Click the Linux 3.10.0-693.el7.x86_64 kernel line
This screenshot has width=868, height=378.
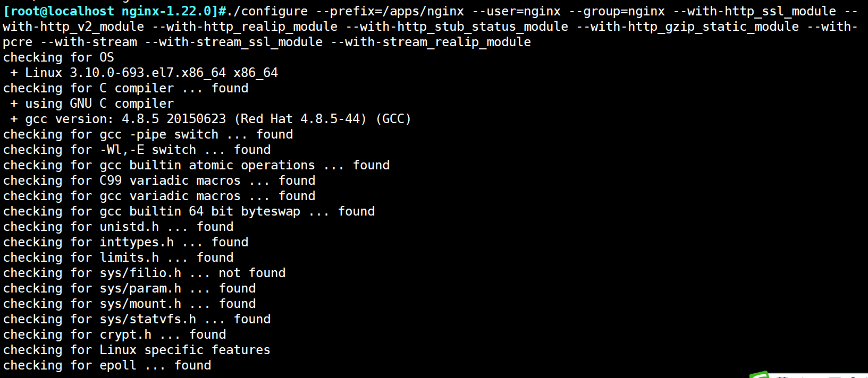click(144, 73)
